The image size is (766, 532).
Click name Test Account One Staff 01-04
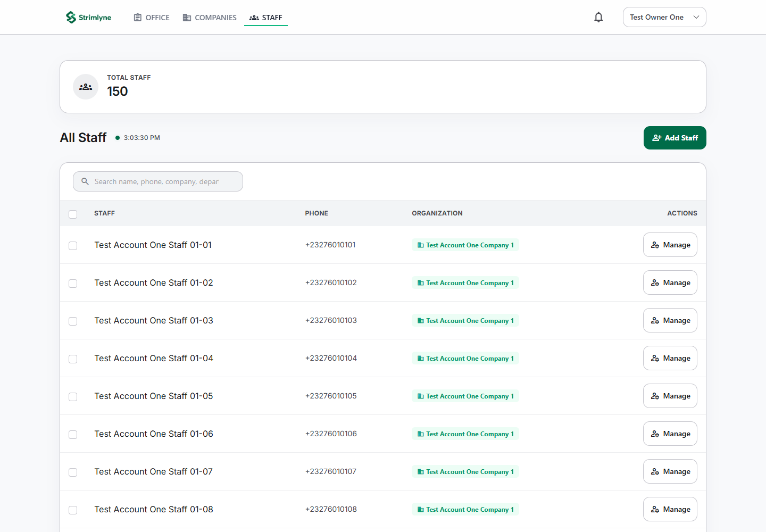154,358
